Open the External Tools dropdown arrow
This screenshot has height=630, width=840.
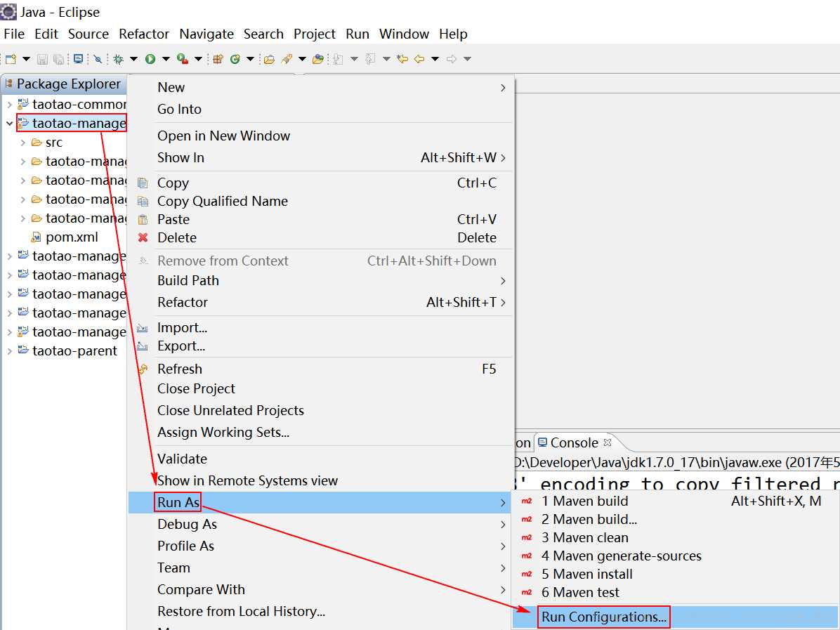coord(198,59)
